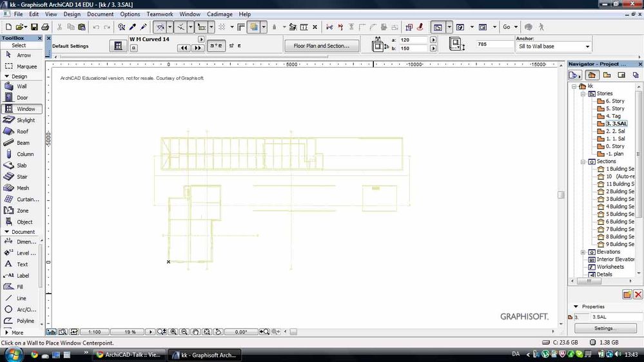Expand the More toolbox group
This screenshot has width=644, height=362.
point(6,332)
